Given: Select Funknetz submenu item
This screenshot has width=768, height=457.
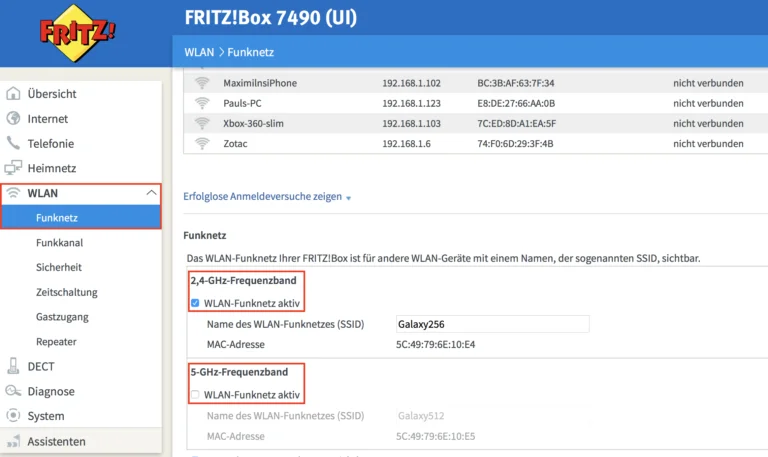Looking at the screenshot, I should click(x=81, y=217).
